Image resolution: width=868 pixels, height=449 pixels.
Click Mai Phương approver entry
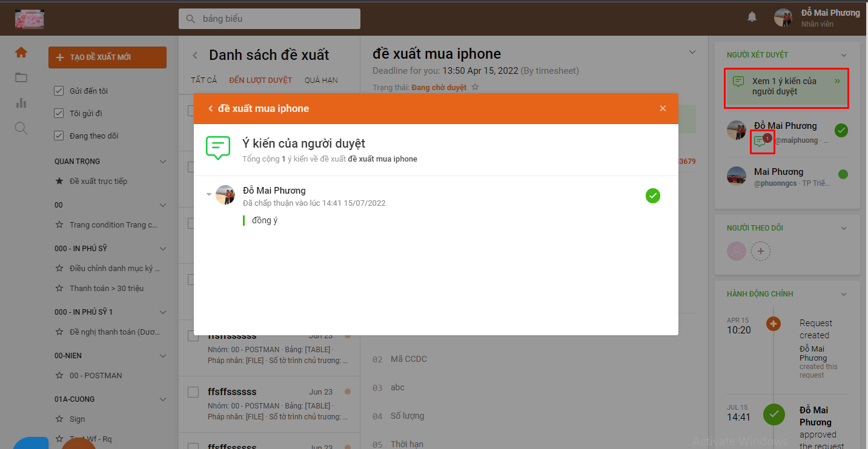click(787, 176)
